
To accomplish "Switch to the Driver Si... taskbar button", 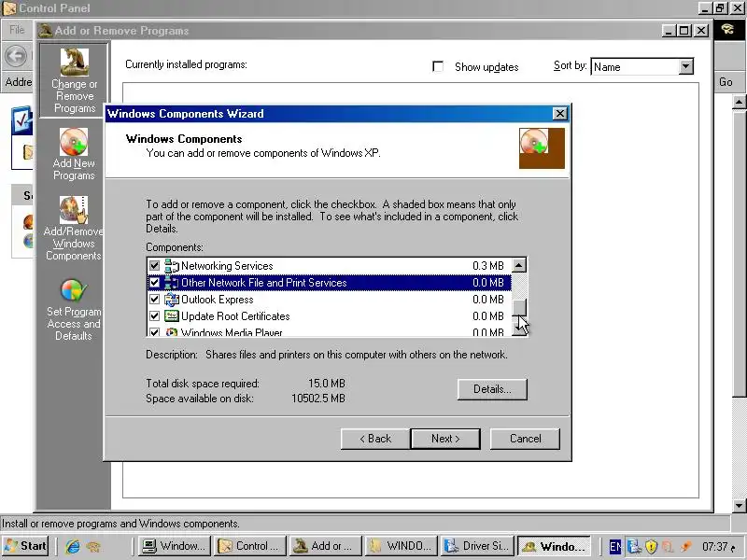I will (477, 546).
